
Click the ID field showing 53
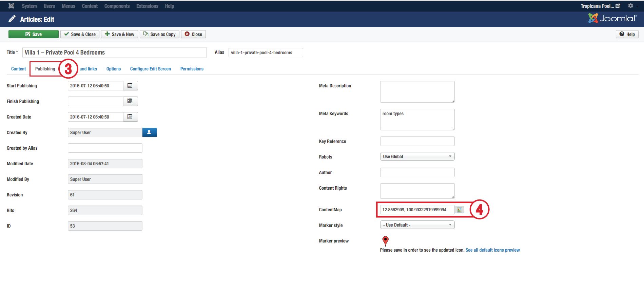105,226
